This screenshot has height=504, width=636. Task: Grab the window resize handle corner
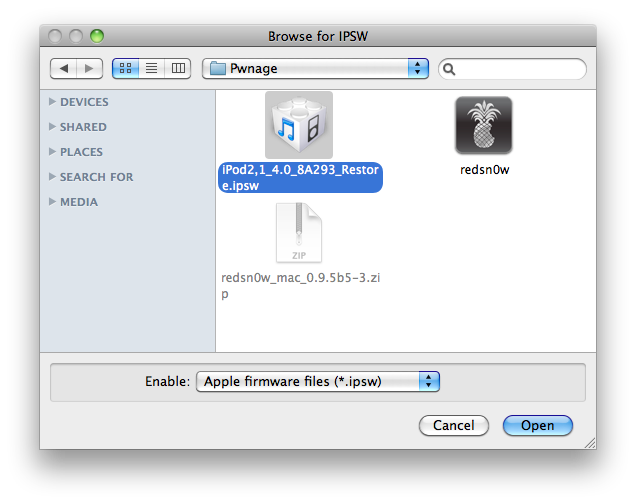coord(590,443)
